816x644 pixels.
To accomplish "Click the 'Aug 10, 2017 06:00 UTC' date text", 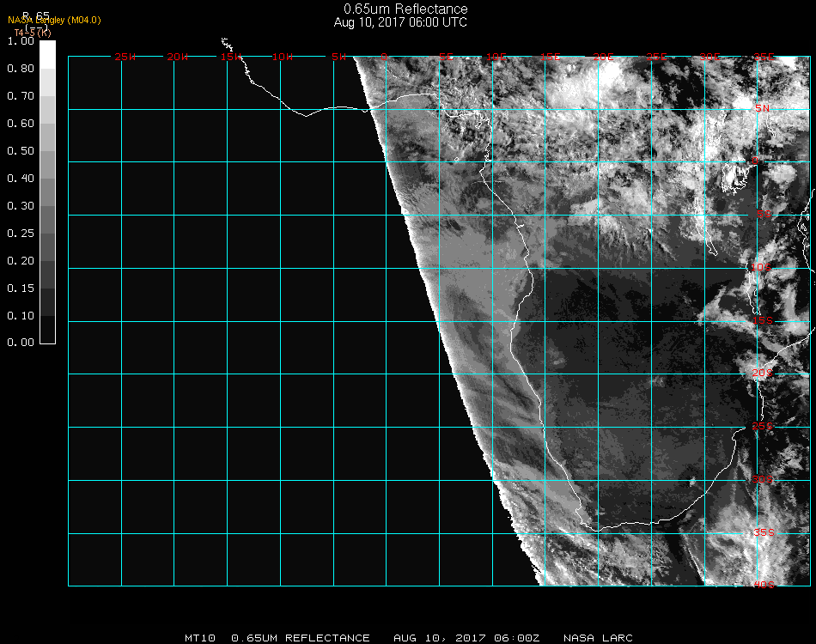I will tap(400, 22).
